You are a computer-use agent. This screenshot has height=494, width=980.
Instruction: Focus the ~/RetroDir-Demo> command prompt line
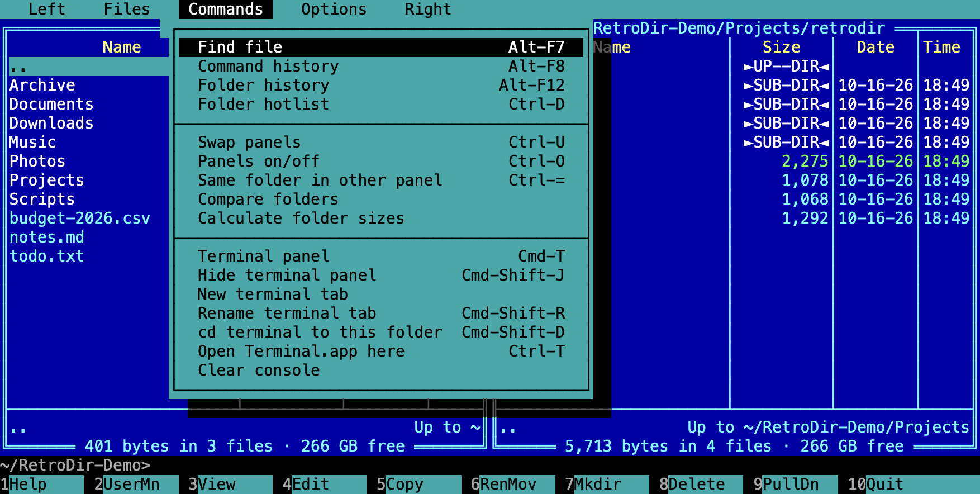tap(490, 465)
